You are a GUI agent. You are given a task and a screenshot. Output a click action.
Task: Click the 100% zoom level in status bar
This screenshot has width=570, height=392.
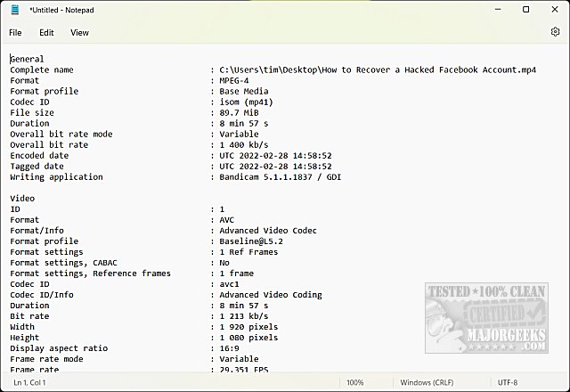(354, 382)
